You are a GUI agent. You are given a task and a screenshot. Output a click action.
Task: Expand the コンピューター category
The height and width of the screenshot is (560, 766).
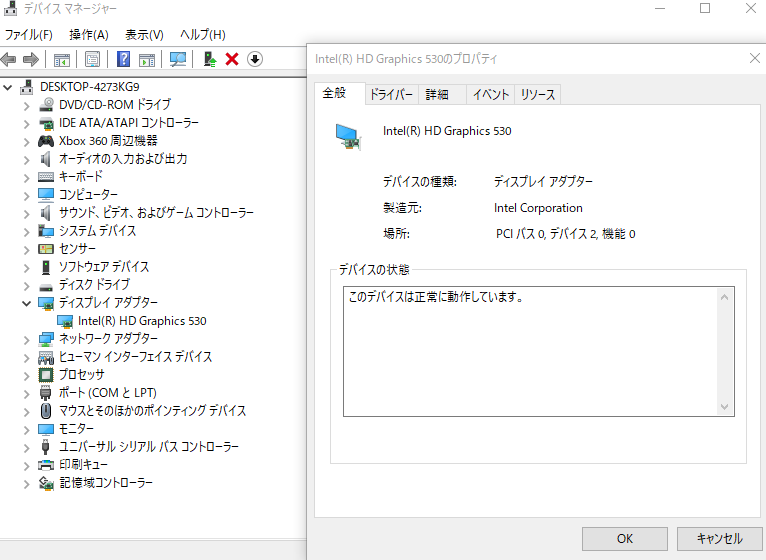point(26,195)
